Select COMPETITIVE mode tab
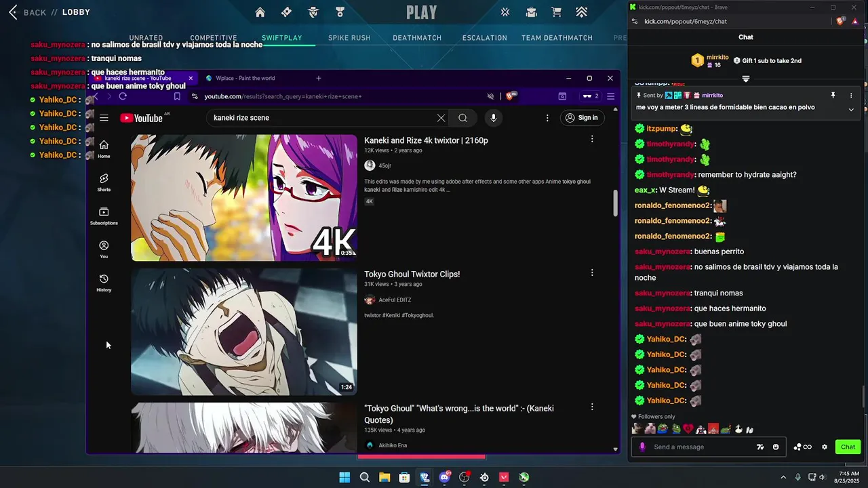The height and width of the screenshot is (488, 868). [x=214, y=38]
